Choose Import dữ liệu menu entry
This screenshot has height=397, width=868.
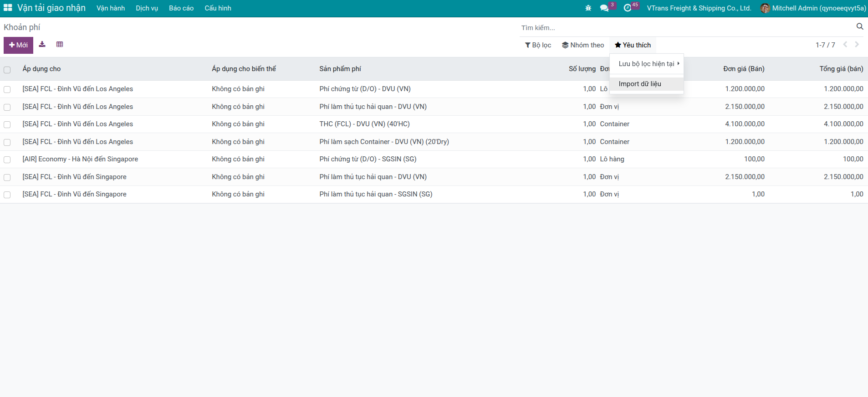(x=640, y=84)
